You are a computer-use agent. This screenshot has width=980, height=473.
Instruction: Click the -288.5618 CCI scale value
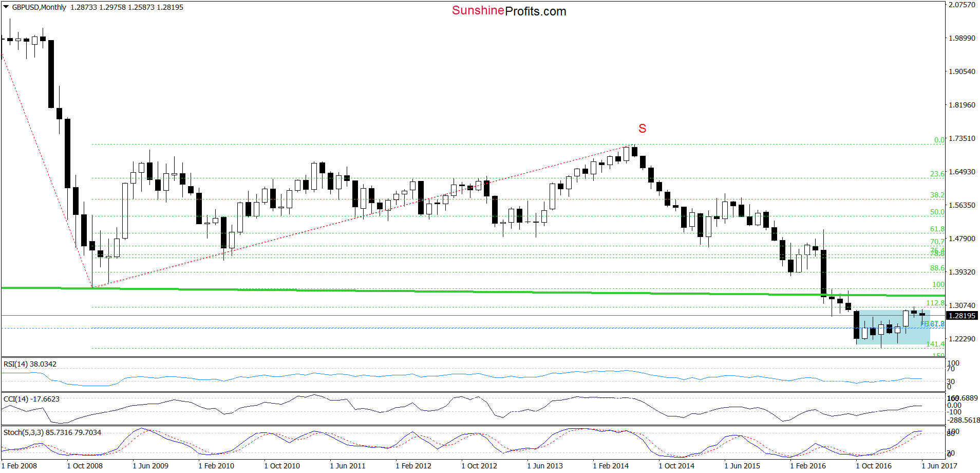coord(963,420)
